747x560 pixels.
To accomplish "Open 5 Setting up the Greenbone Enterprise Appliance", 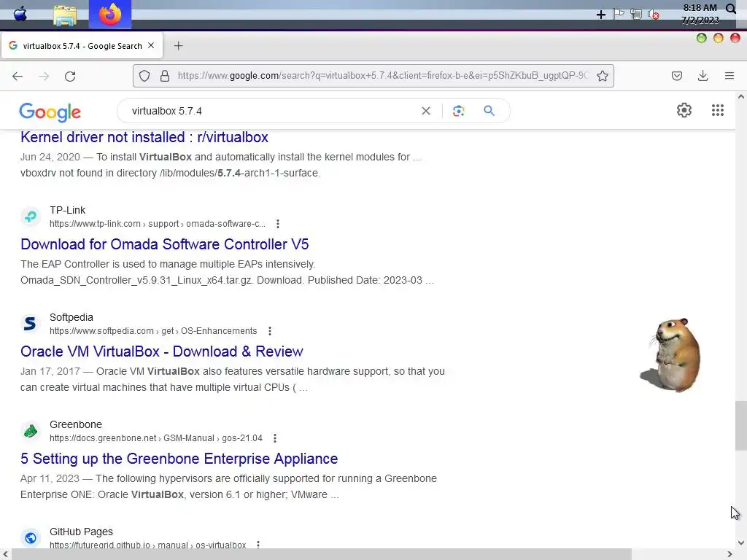I will click(x=179, y=459).
